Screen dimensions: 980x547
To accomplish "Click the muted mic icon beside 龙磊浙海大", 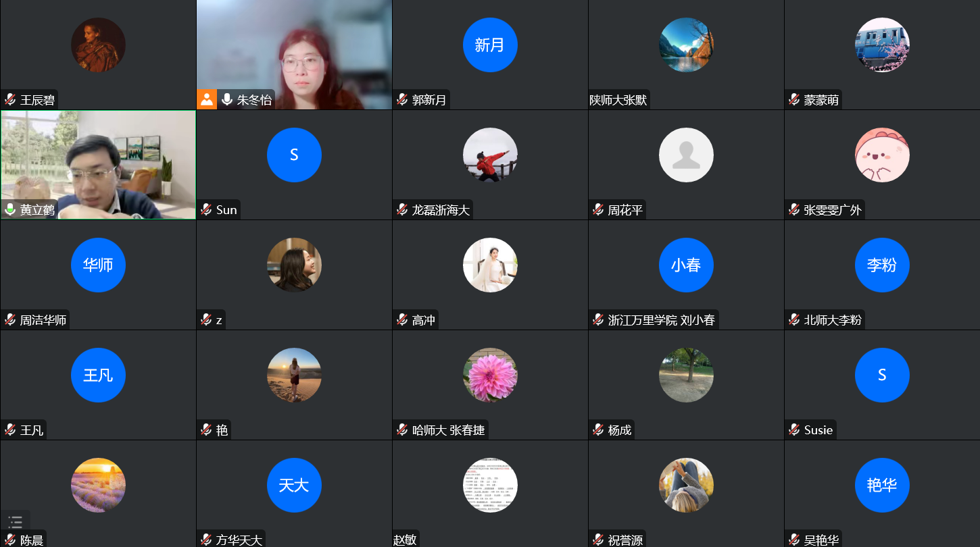I will 402,210.
